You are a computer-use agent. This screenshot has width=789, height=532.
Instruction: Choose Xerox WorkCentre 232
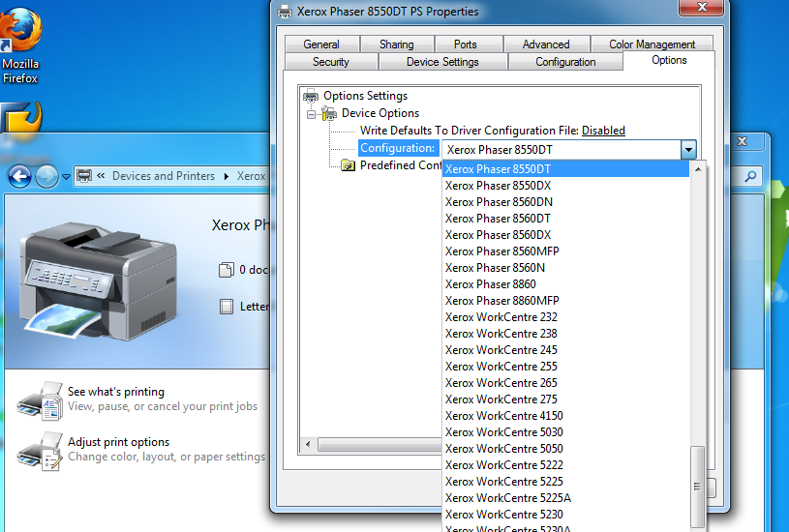click(x=565, y=317)
